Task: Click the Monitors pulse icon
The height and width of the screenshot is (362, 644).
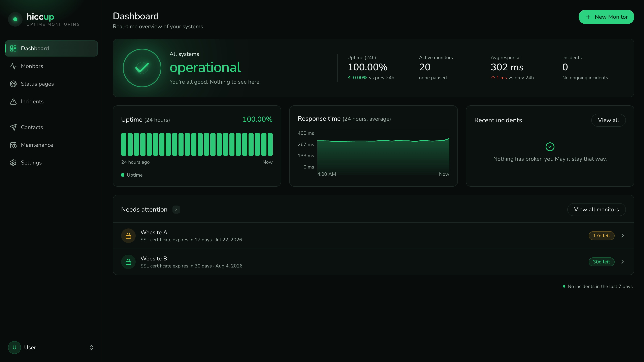Action: (13, 66)
